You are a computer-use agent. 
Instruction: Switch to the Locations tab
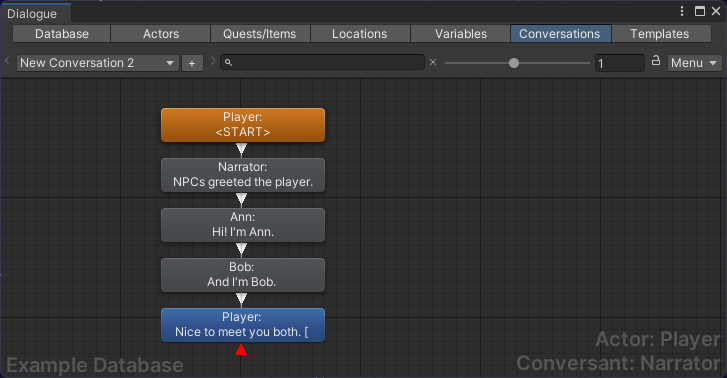pos(360,34)
